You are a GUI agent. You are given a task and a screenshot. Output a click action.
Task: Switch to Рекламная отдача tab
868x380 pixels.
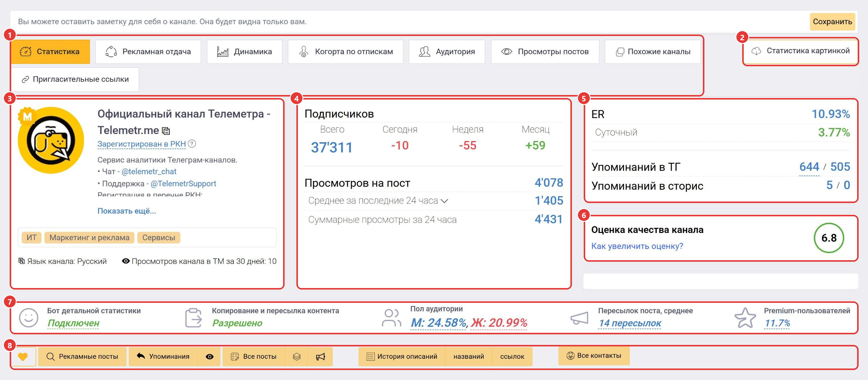[148, 52]
